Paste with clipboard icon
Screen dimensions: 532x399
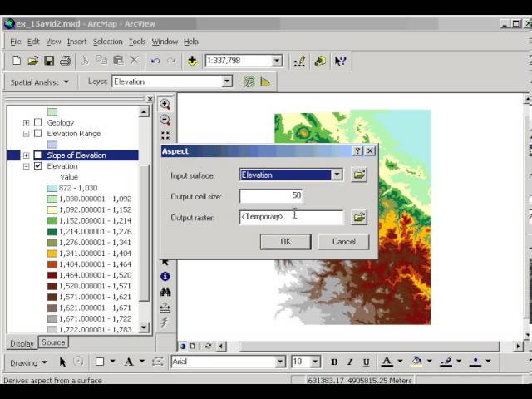118,61
